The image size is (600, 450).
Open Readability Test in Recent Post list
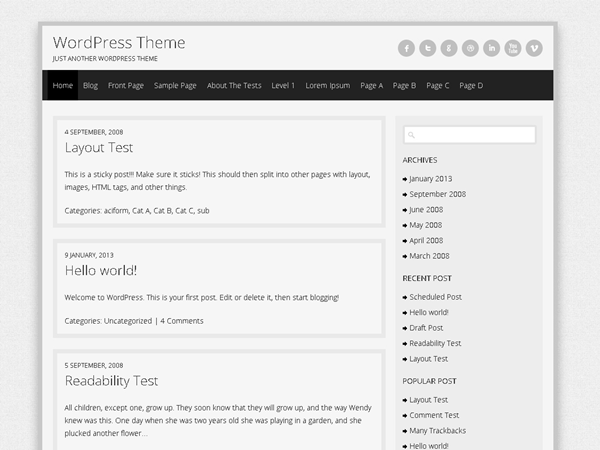coord(435,343)
